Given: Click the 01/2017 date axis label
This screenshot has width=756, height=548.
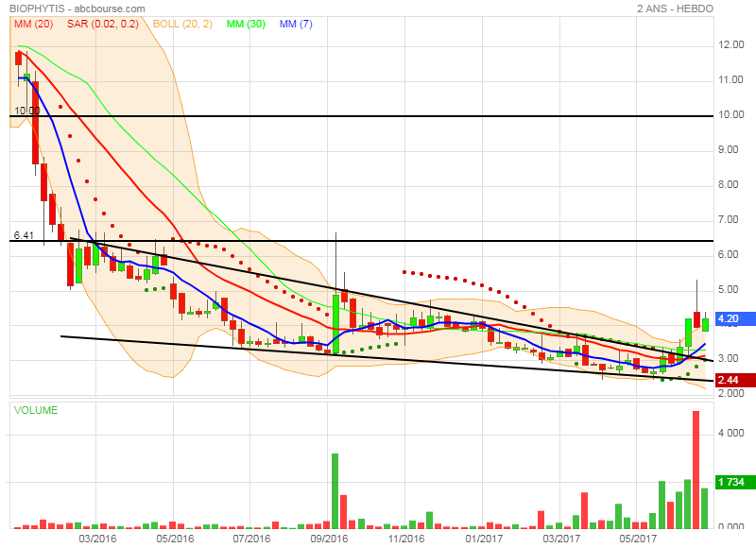Looking at the screenshot, I should (484, 539).
